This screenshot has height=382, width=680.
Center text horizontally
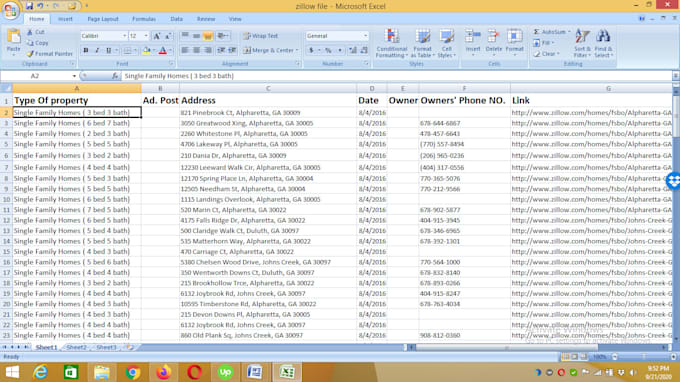pyautogui.click(x=196, y=50)
